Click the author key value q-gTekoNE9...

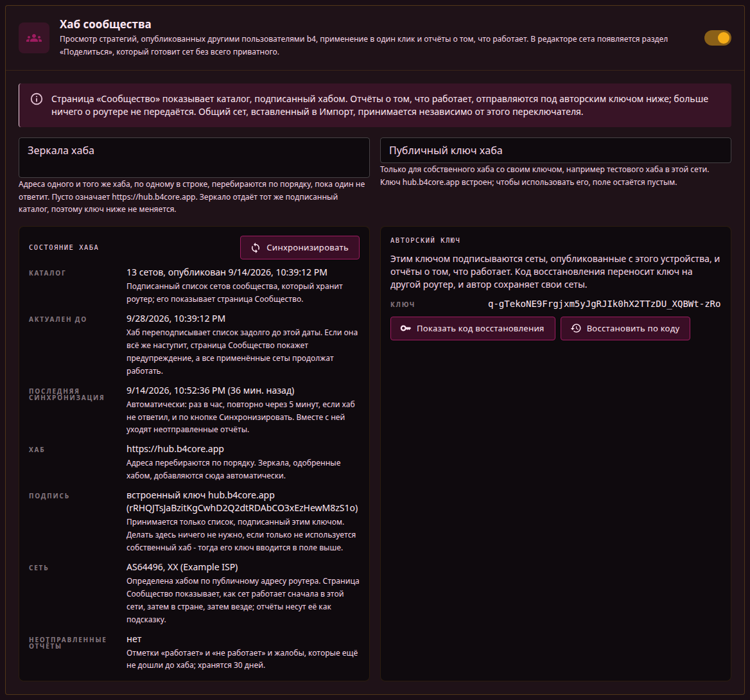[x=604, y=304]
